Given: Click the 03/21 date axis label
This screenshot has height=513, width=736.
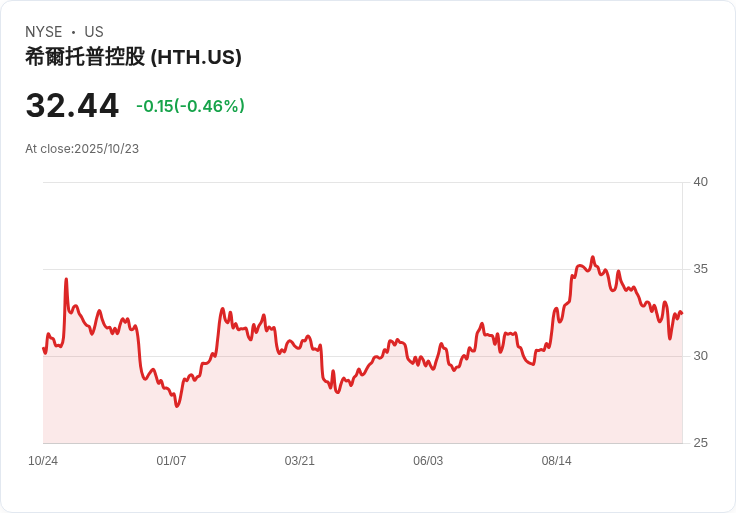Looking at the screenshot, I should coord(299,461).
